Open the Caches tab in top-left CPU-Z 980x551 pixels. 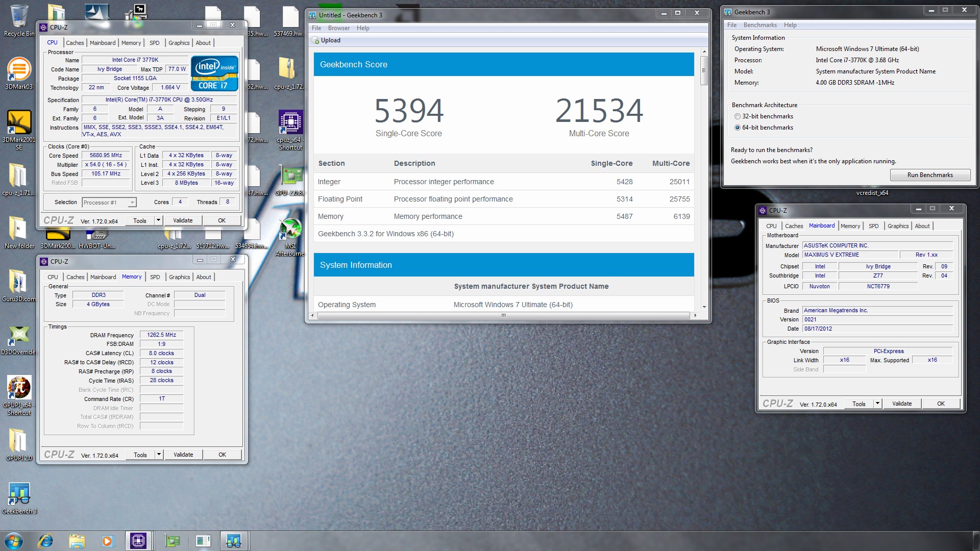75,43
